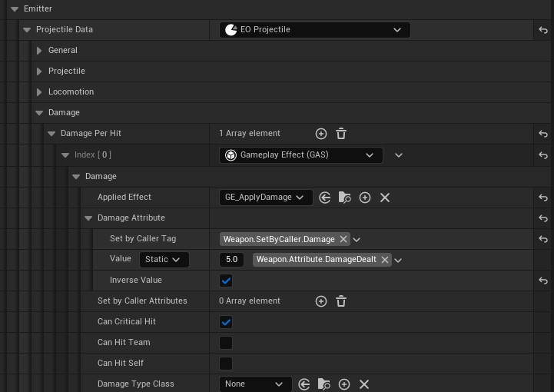Viewport: 554px width, 392px height.
Task: Disable Can Critical Hit
Action: pos(226,322)
